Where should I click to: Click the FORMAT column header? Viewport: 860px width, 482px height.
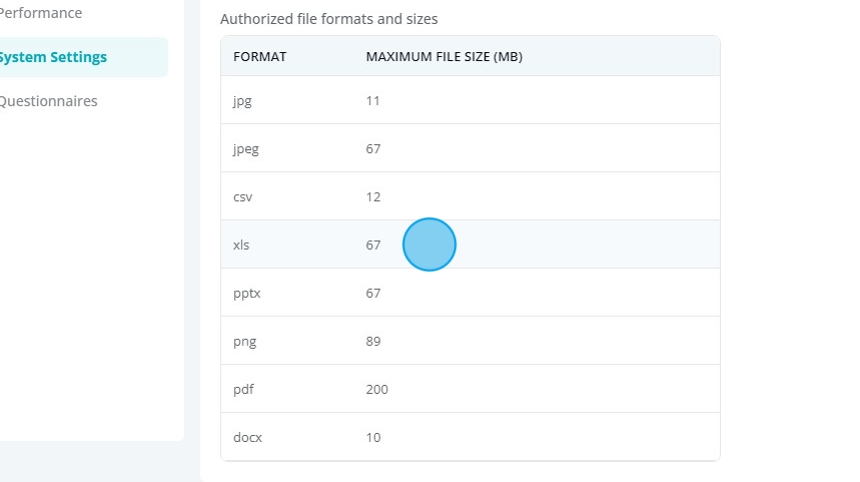click(259, 56)
